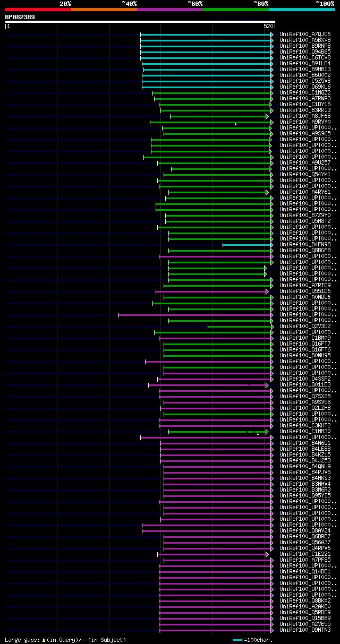The height and width of the screenshot is (644, 340).
Task: Open hit UniRef100_A7RWP3
Action: (x=305, y=98)
